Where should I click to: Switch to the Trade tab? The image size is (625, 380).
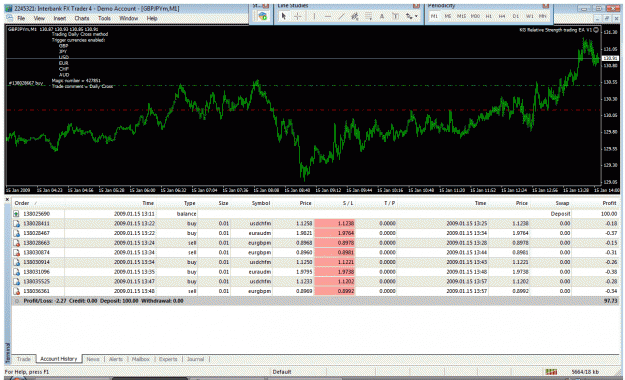click(x=24, y=359)
